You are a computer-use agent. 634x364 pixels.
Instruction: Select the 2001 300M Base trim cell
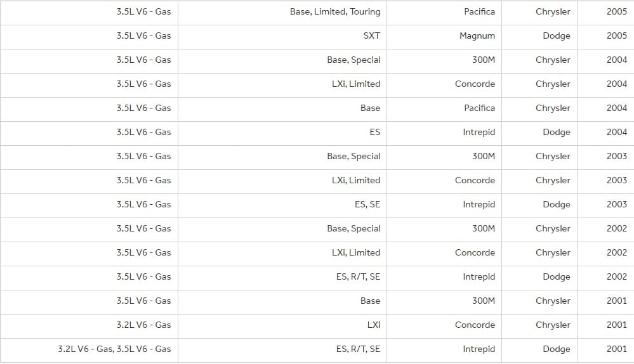tap(282, 302)
